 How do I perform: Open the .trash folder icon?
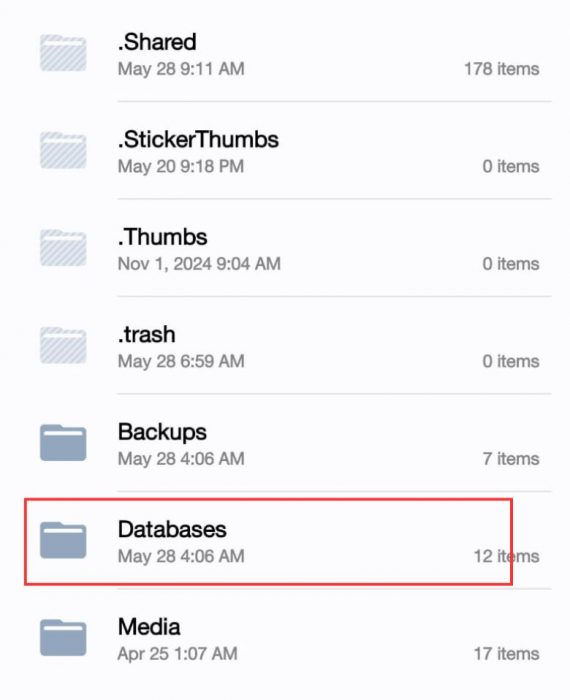pyautogui.click(x=63, y=345)
